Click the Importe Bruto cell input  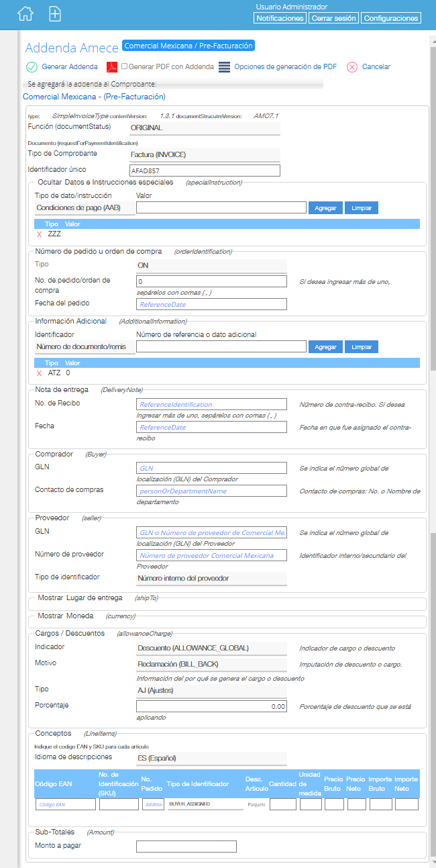tap(380, 804)
